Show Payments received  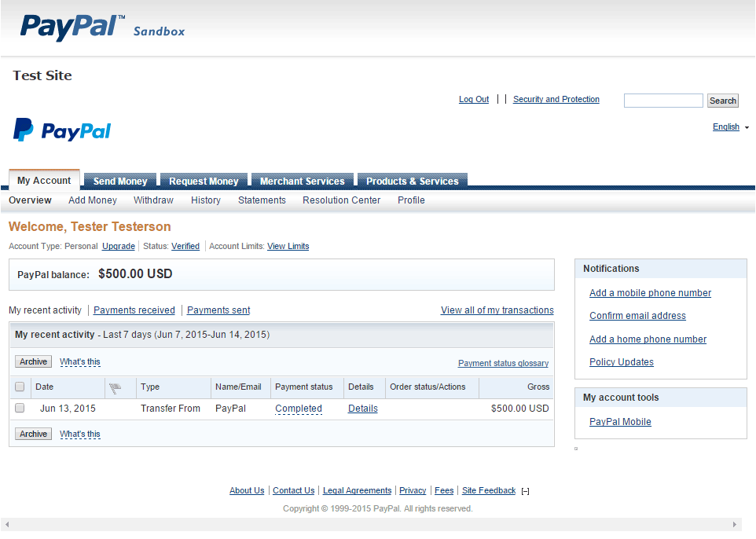[x=134, y=310]
